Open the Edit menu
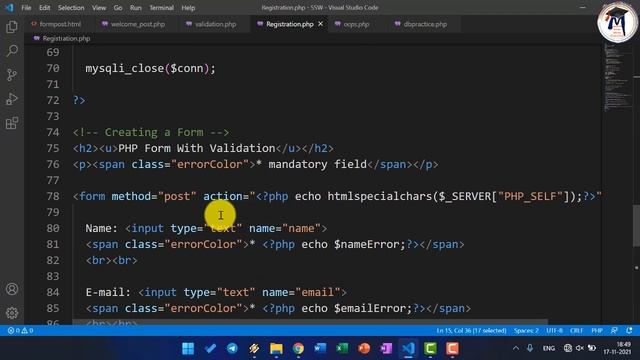 tap(44, 8)
